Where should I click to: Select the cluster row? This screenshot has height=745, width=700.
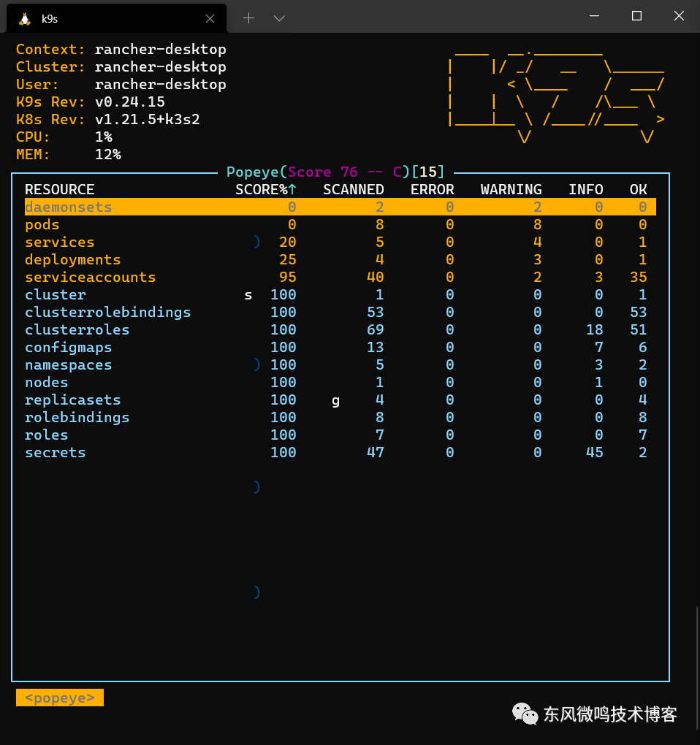(341, 295)
